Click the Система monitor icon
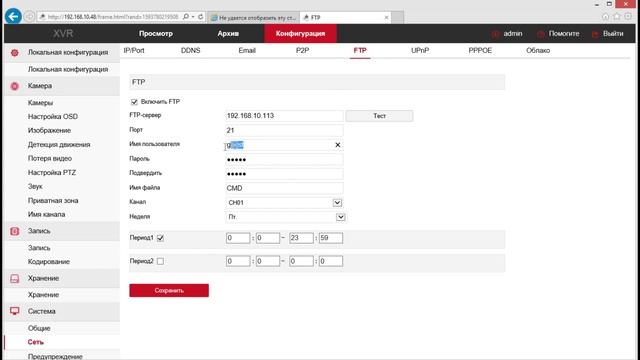640x360 pixels. coord(15,311)
